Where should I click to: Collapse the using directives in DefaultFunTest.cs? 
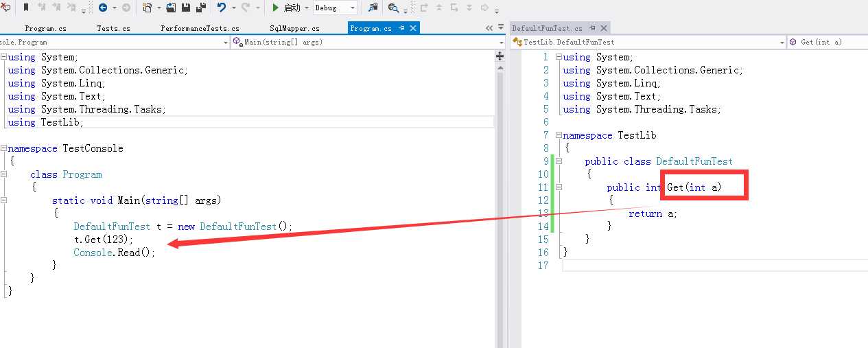pos(559,57)
